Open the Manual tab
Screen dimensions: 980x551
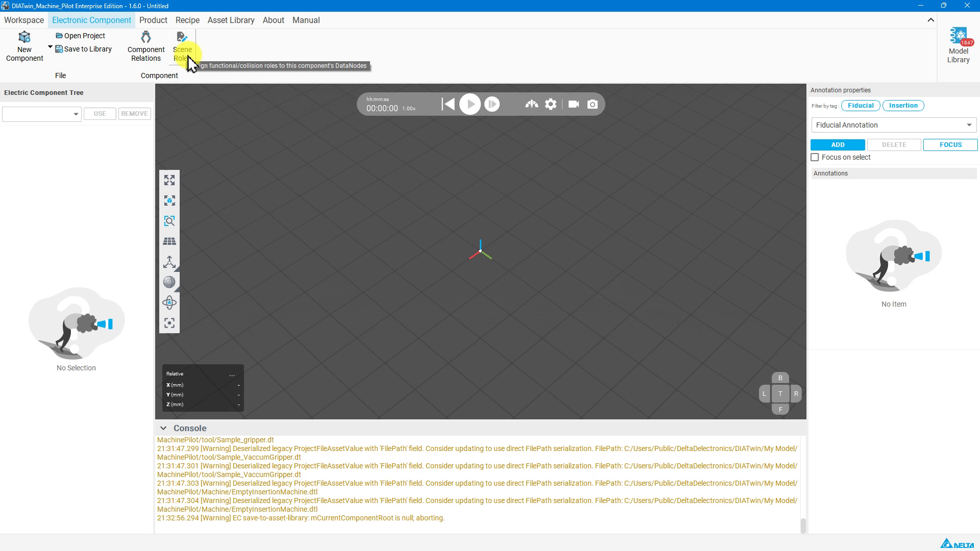tap(306, 20)
